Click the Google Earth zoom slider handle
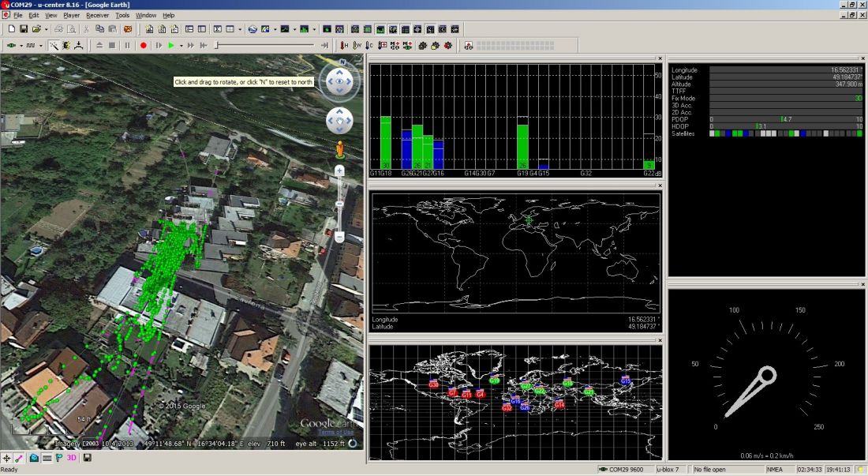The width and height of the screenshot is (868, 476). (x=339, y=204)
